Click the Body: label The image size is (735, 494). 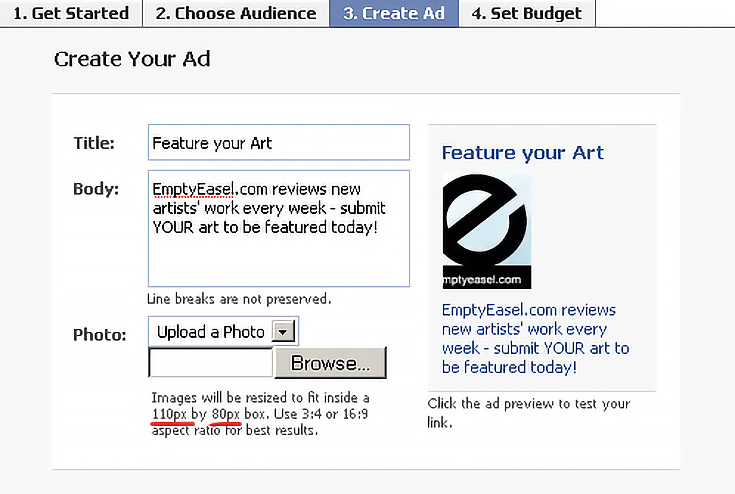96,189
